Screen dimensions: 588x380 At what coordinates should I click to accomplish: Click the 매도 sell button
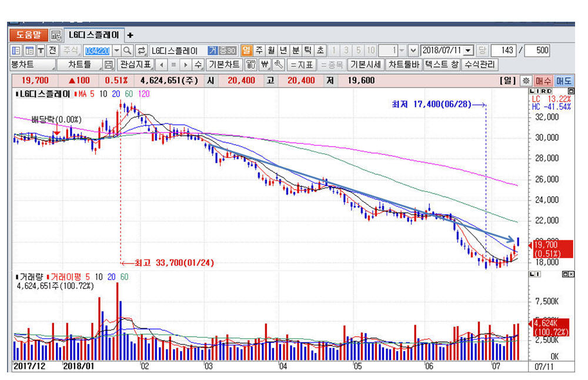click(564, 80)
